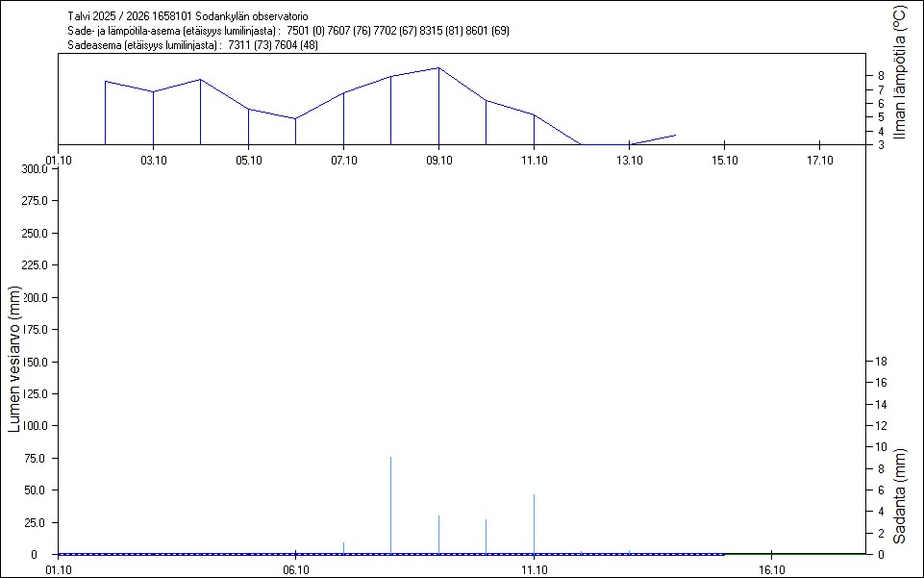Select the 150.0 tick on snow water axis

(35, 362)
